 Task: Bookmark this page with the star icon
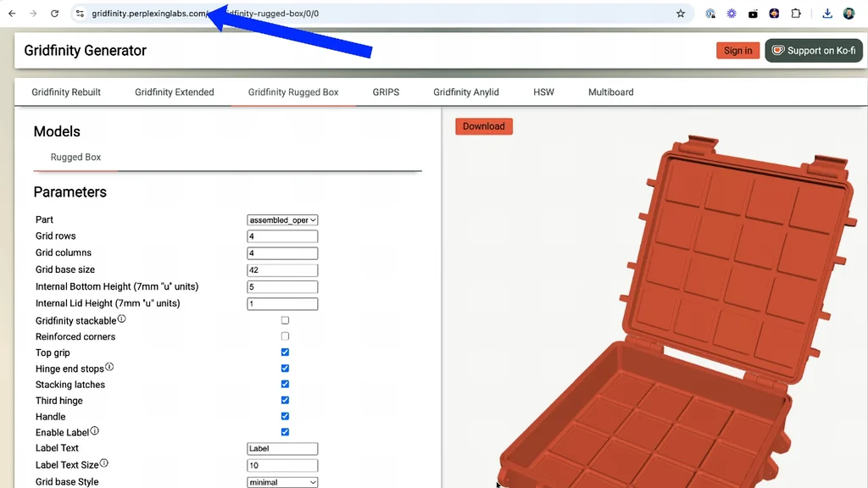tap(681, 14)
